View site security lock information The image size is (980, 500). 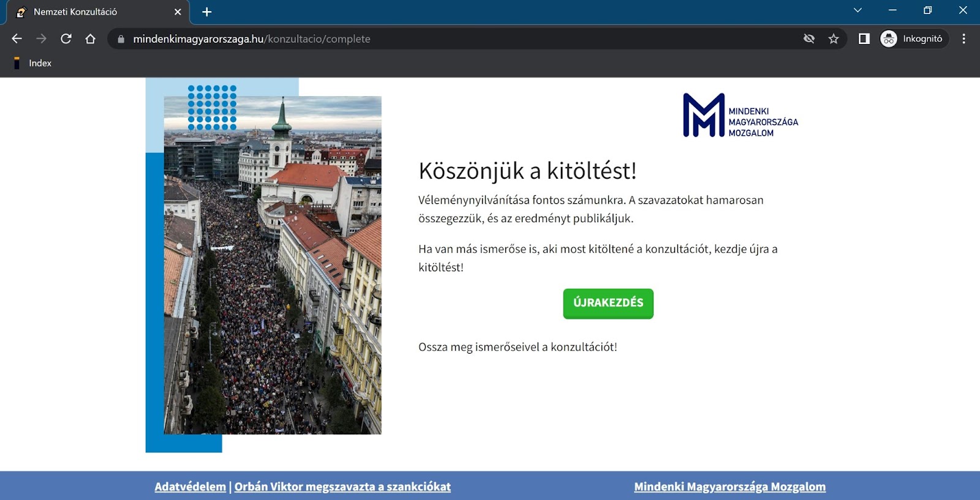pyautogui.click(x=121, y=39)
